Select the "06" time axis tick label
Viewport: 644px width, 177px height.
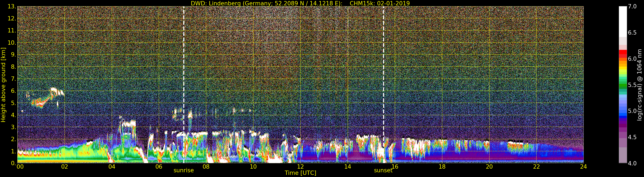click(x=159, y=167)
